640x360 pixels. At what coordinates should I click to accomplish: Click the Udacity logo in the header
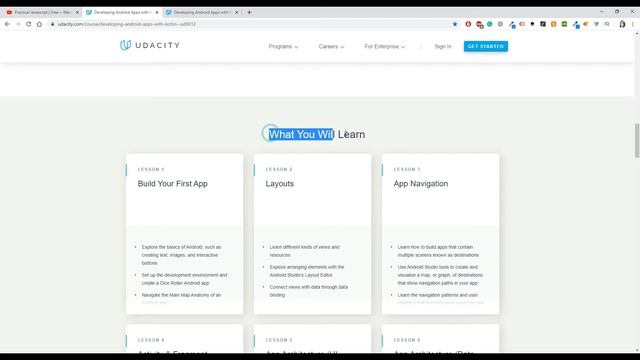(x=150, y=45)
